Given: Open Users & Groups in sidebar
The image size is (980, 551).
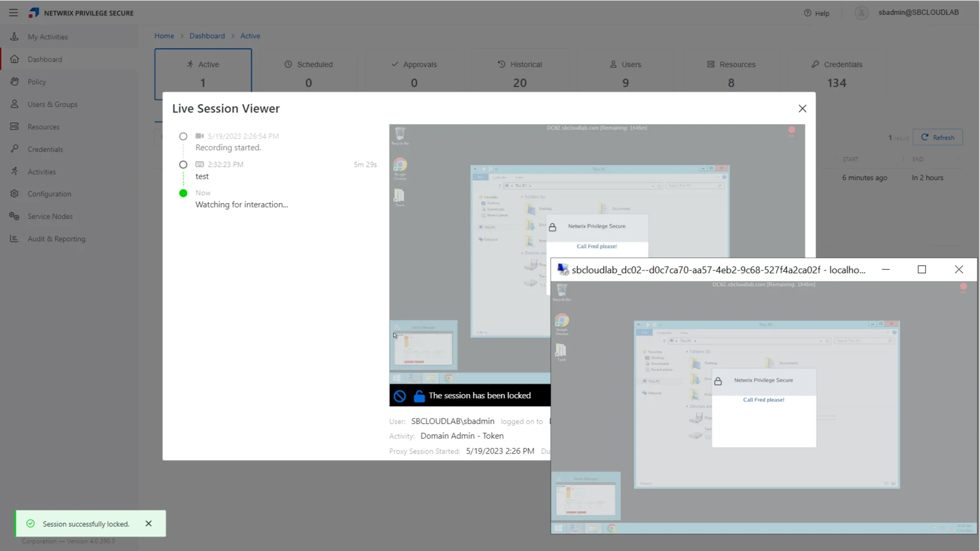Looking at the screenshot, I should tap(52, 104).
